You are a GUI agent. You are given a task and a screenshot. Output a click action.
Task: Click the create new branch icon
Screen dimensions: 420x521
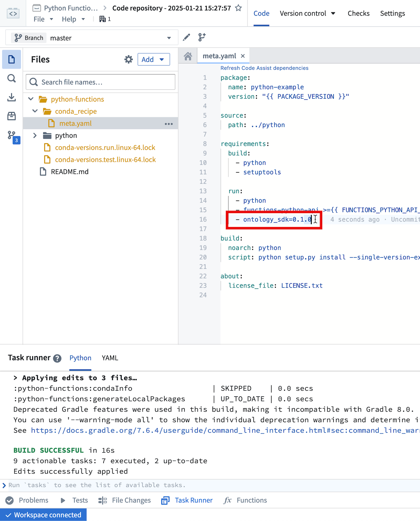pos(202,37)
